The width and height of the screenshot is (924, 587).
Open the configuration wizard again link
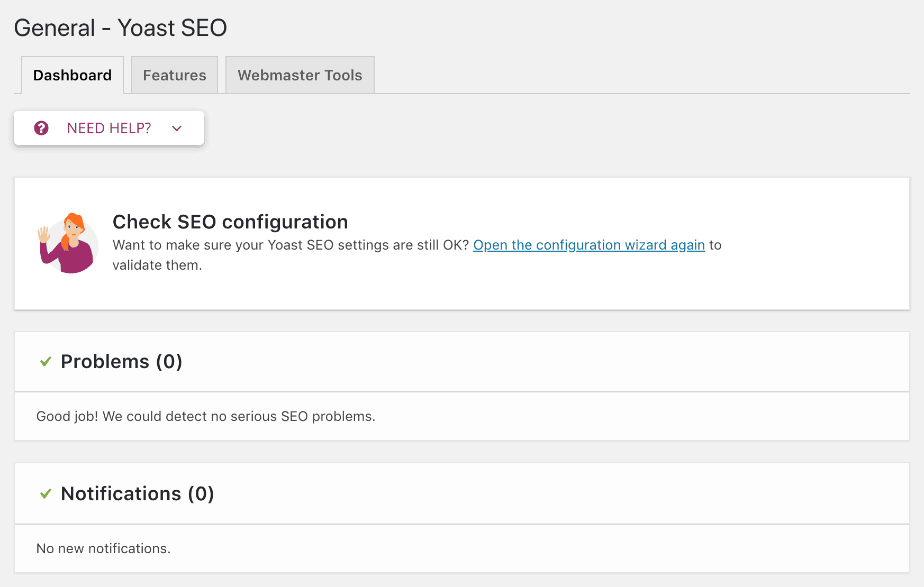point(589,245)
